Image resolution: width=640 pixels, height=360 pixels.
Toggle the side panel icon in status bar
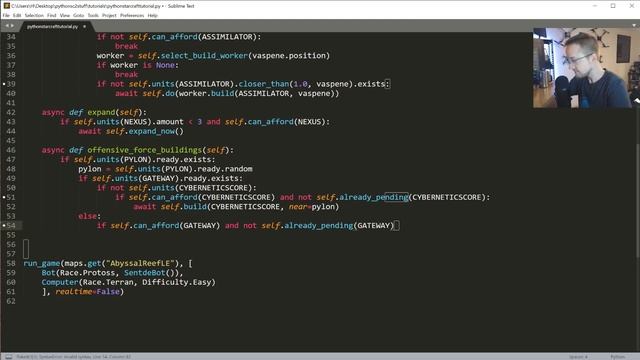tap(9, 357)
